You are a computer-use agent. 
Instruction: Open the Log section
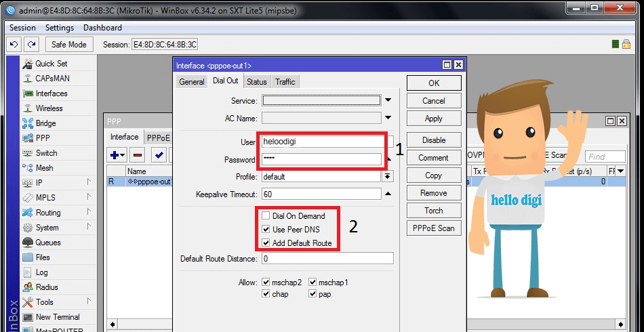pos(41,272)
